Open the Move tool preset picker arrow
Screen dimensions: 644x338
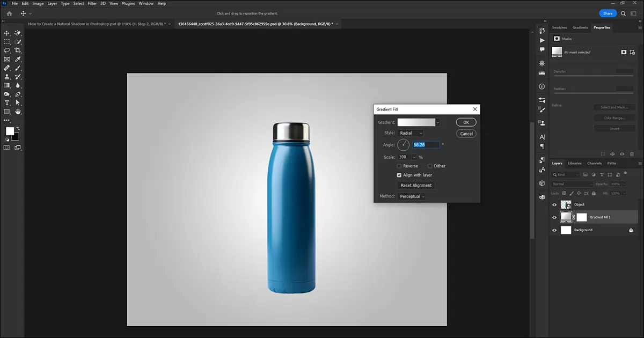[x=31, y=13]
